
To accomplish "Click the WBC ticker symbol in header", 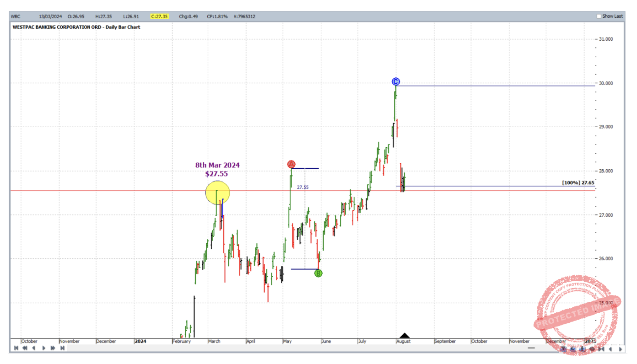I will (16, 16).
